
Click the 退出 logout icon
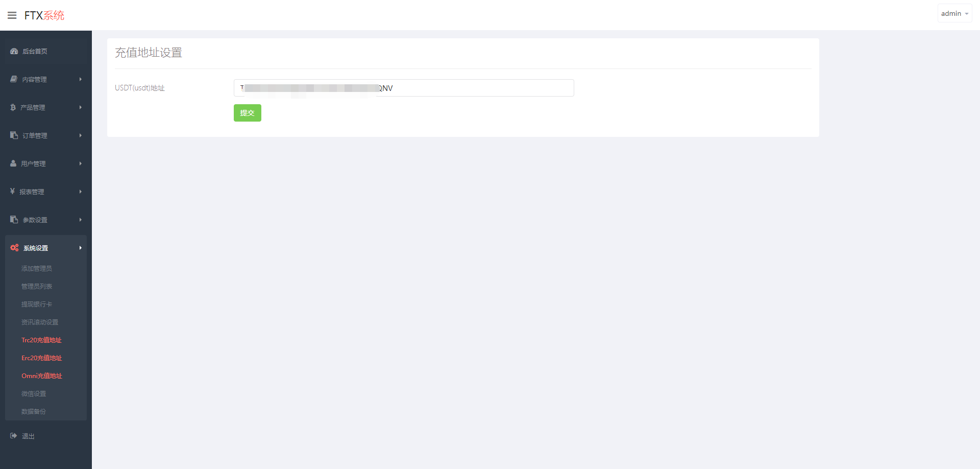(x=14, y=436)
